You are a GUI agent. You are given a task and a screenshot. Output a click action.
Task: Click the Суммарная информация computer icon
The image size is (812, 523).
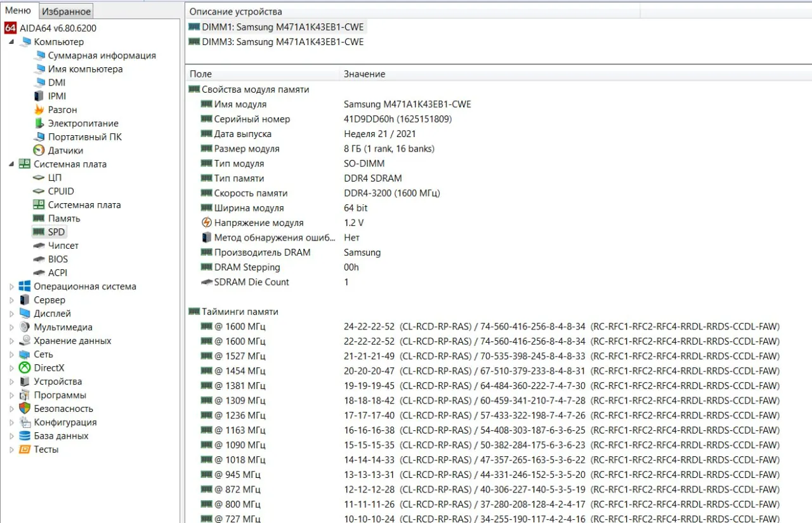39,55
